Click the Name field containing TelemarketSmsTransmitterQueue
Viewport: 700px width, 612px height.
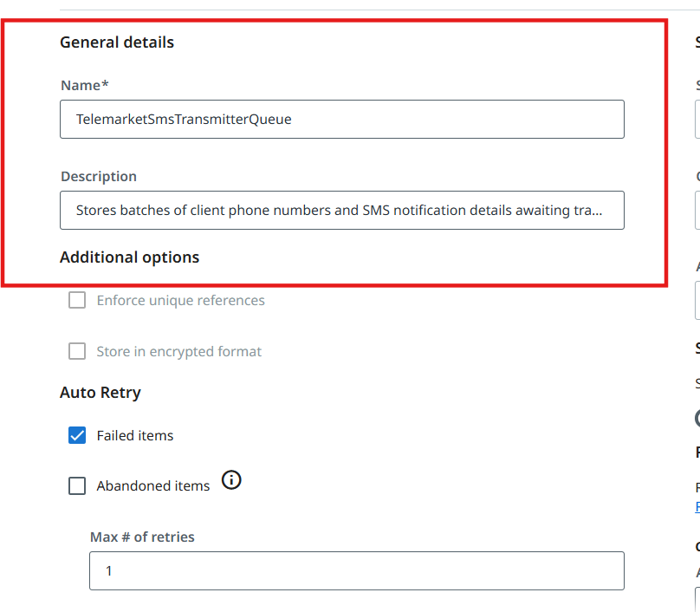tap(342, 120)
